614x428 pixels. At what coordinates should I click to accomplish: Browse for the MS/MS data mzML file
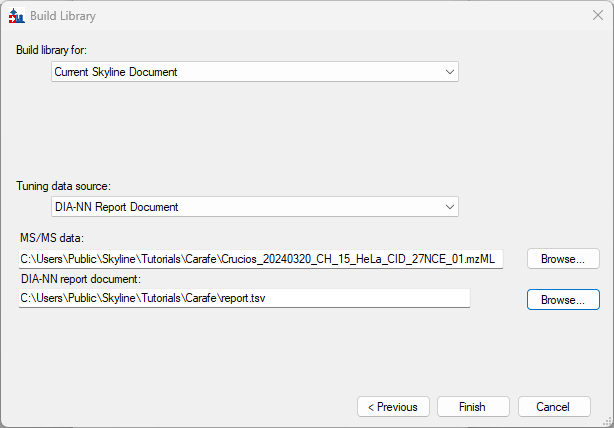click(563, 259)
